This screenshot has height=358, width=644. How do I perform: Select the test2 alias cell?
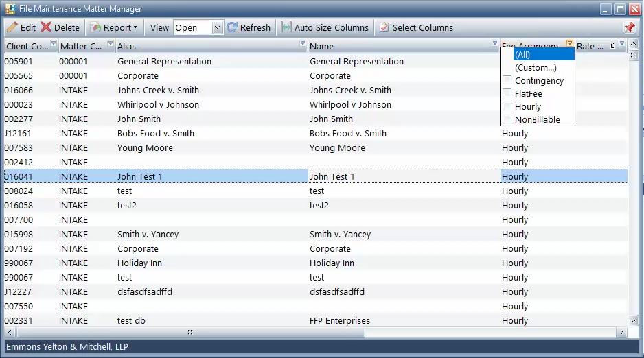pos(126,206)
